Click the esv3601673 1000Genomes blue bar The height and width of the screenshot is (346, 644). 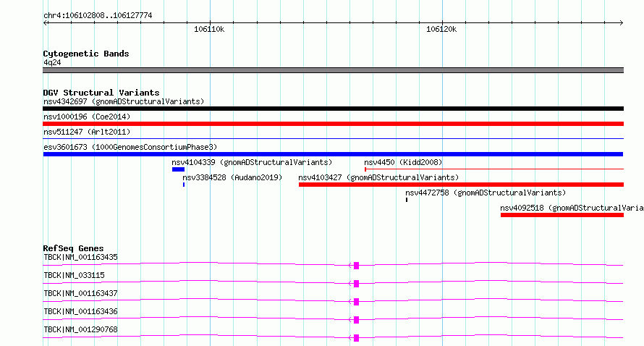[x=333, y=154]
